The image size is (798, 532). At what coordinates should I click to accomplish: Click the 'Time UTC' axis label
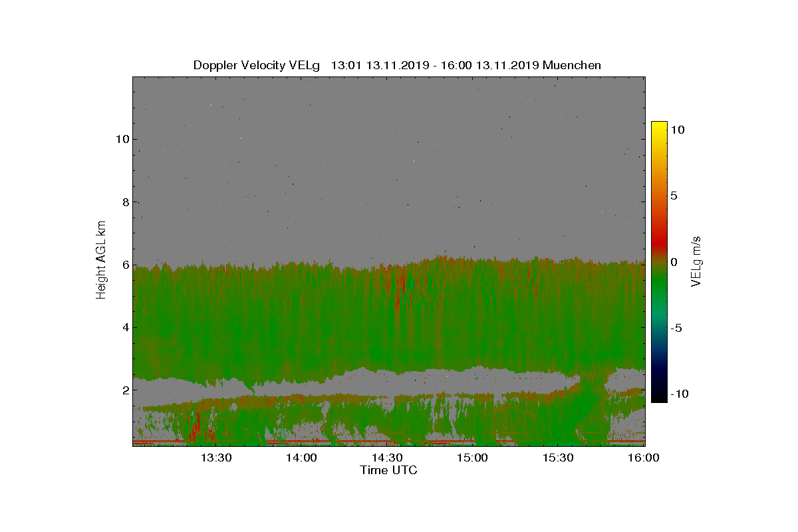click(389, 470)
